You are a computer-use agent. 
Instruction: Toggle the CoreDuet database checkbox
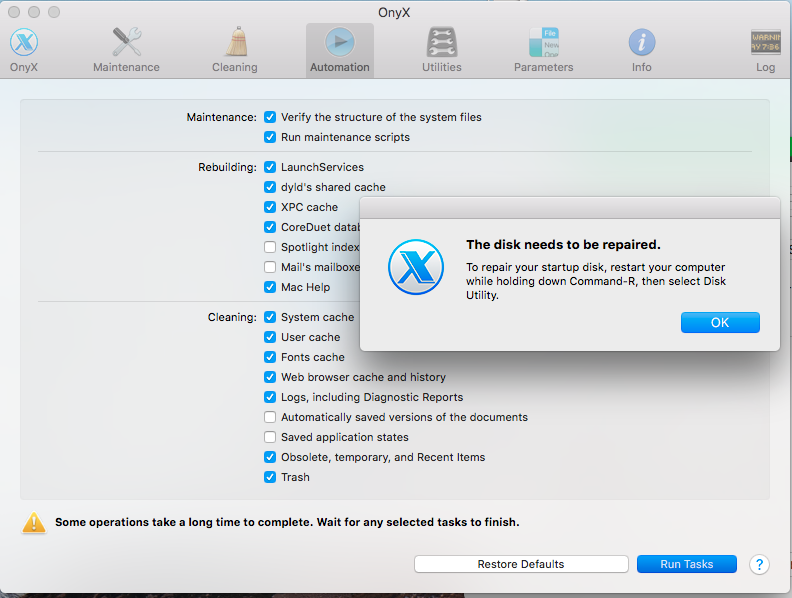coord(270,227)
